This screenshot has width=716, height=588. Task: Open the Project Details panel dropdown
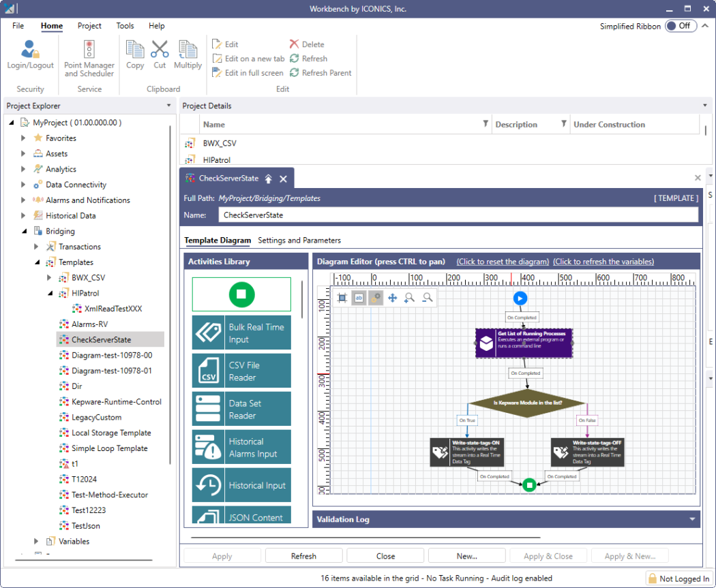point(705,106)
